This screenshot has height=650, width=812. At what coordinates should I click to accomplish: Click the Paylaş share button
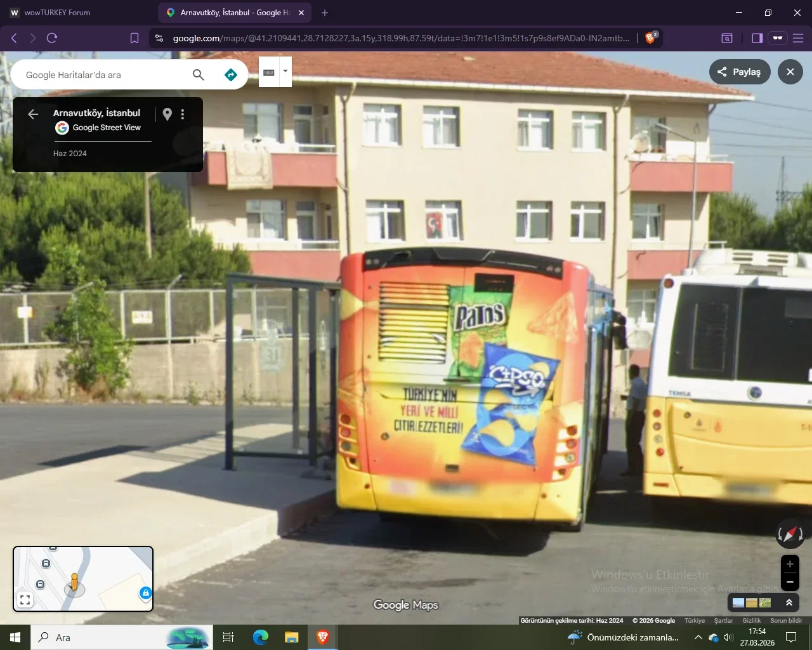tap(740, 72)
